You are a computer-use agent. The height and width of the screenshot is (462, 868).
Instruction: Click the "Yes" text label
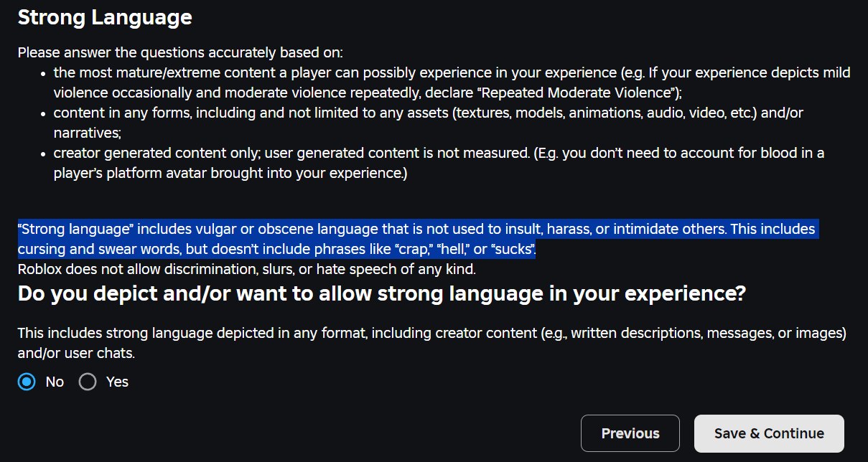pos(117,382)
